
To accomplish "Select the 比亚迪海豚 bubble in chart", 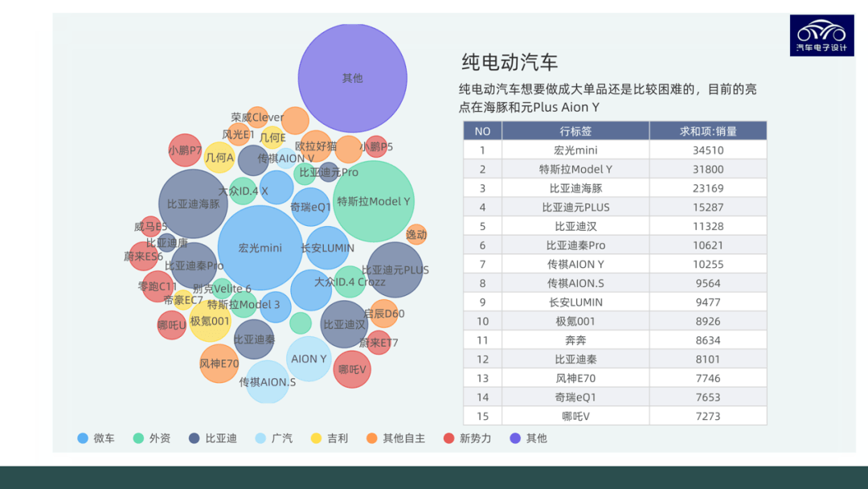I will coord(193,203).
